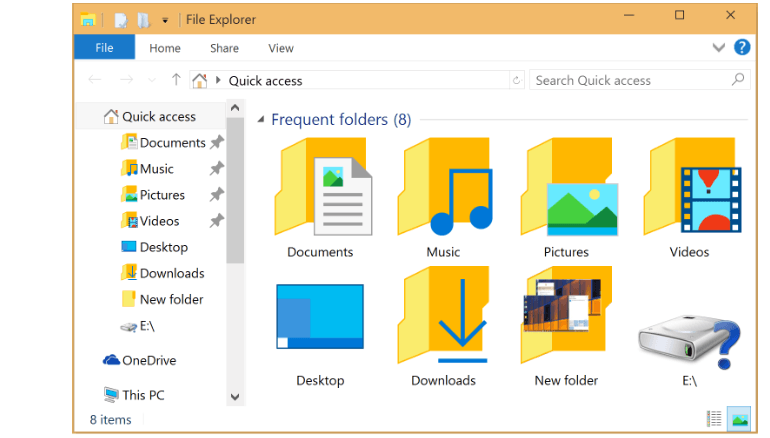Switch to the View tab
The image size is (770, 438).
[x=281, y=48]
